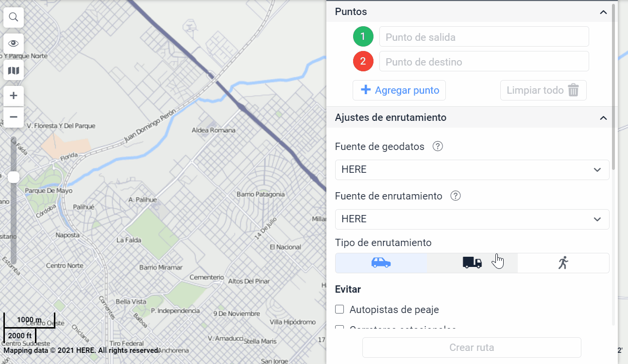Click help icon next to Fuente de enrutamiento
The height and width of the screenshot is (364, 628).
point(455,196)
